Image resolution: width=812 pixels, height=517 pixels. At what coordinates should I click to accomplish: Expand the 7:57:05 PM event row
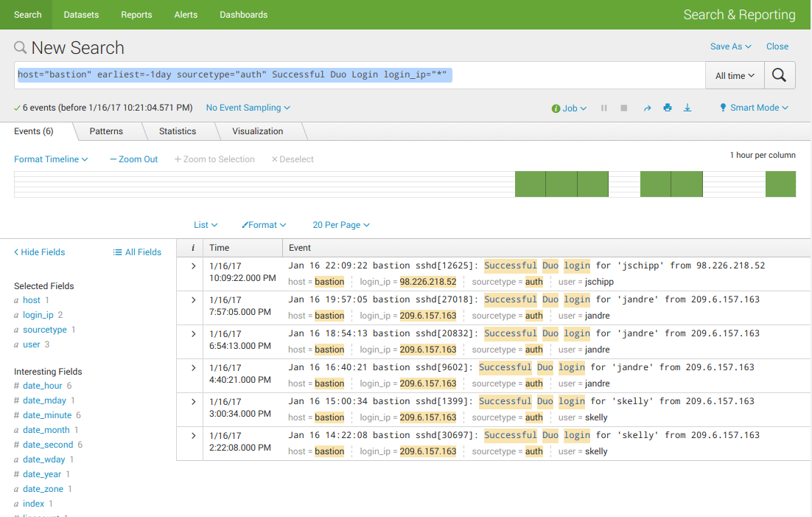[193, 300]
